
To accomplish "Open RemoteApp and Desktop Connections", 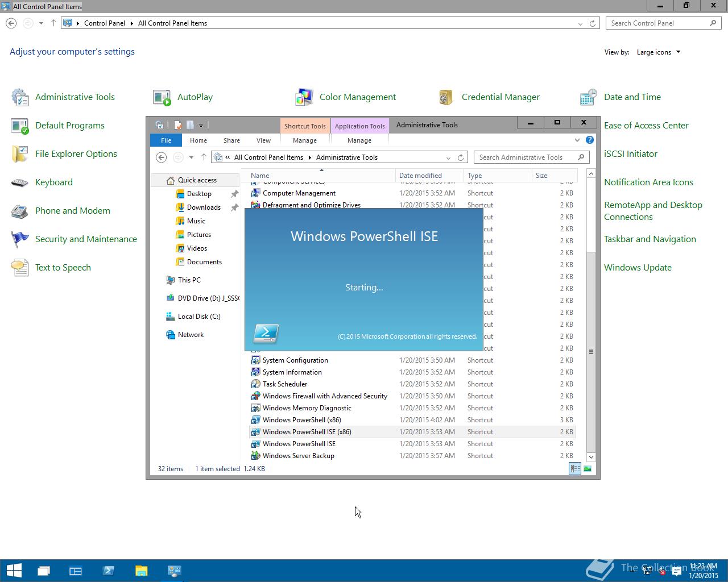I will 653,211.
